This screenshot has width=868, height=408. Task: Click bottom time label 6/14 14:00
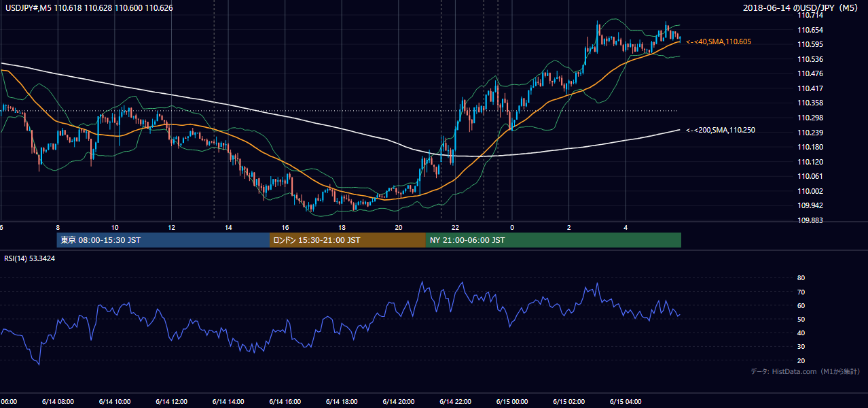click(x=229, y=402)
